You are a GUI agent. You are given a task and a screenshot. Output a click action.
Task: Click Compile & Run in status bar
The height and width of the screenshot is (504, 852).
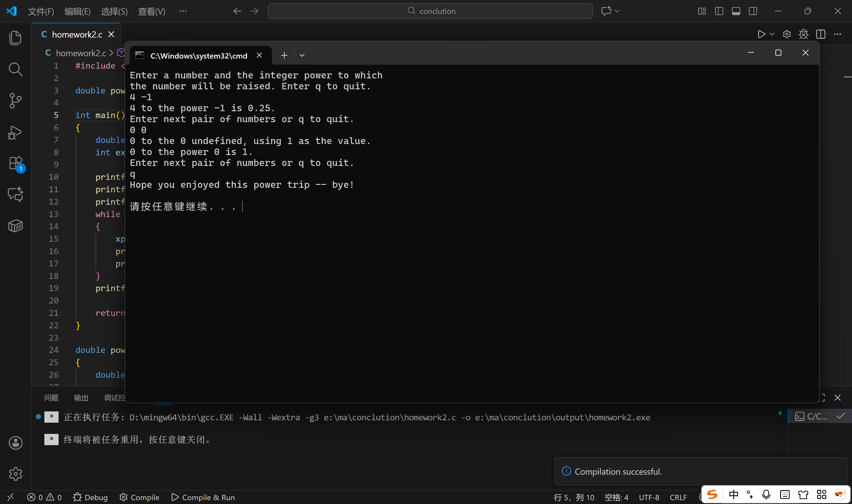[203, 497]
